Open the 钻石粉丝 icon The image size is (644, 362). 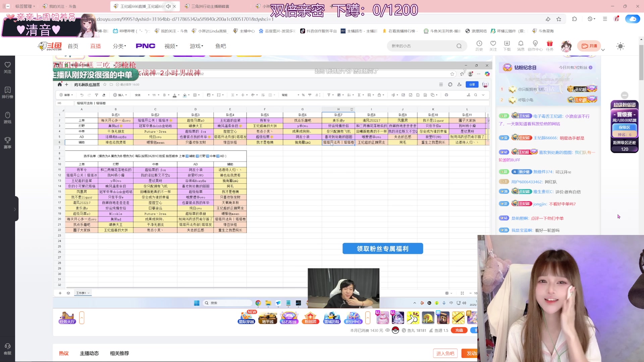pyautogui.click(x=289, y=317)
